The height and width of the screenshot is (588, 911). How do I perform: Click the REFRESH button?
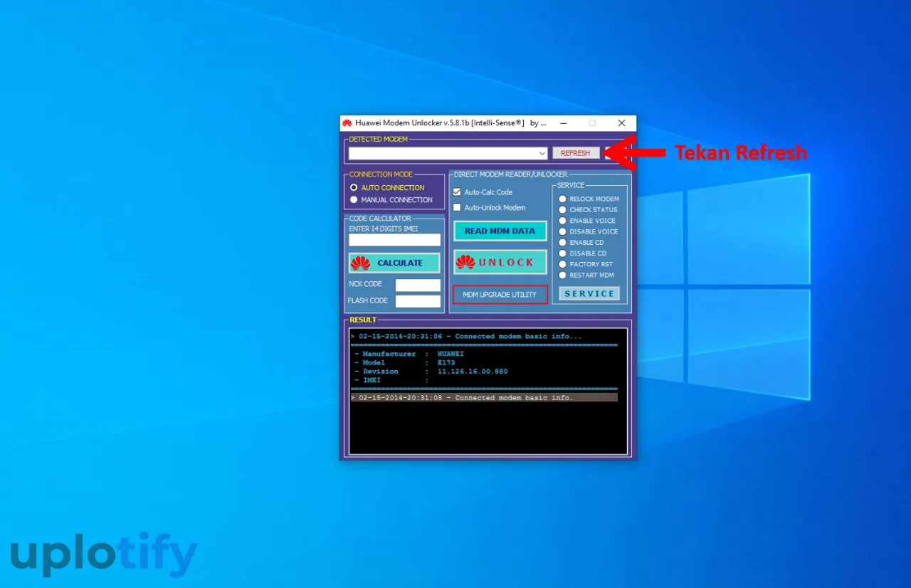tap(576, 153)
